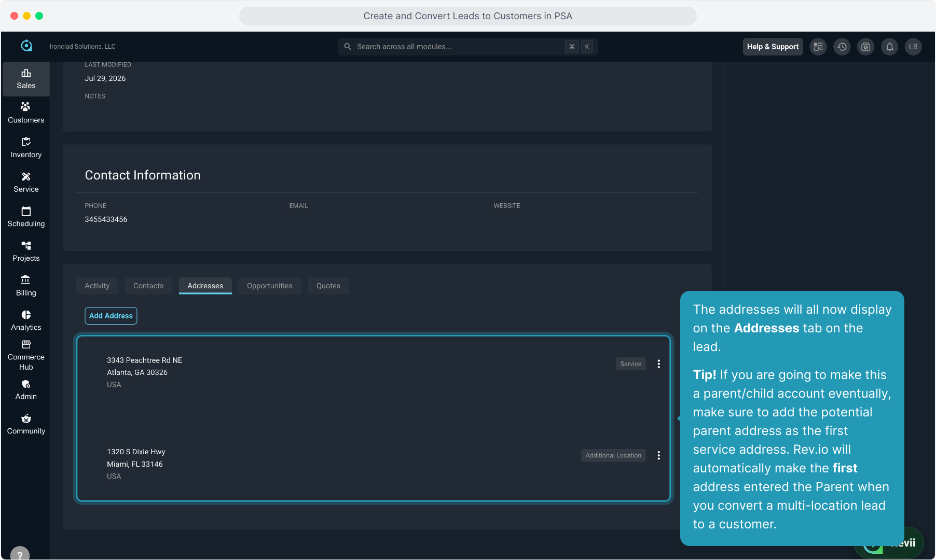This screenshot has width=936, height=560.
Task: Open Commerce Hub in the sidebar
Action: tap(26, 355)
